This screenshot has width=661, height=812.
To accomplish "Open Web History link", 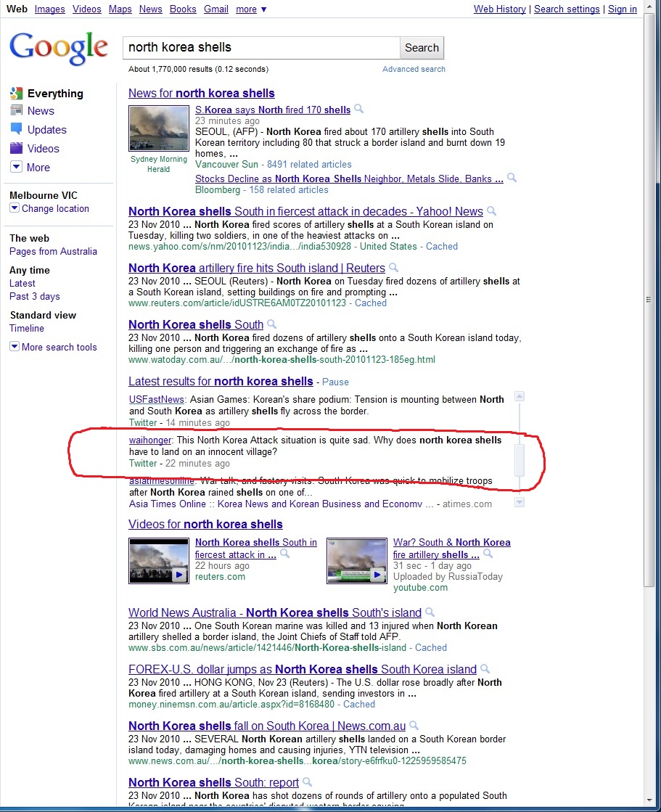I will pos(499,9).
